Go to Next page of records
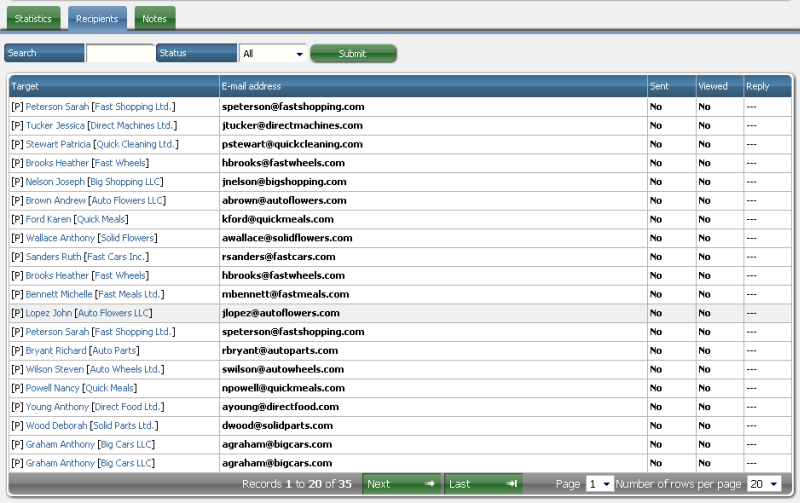Screen dimensions: 800x503 400,484
